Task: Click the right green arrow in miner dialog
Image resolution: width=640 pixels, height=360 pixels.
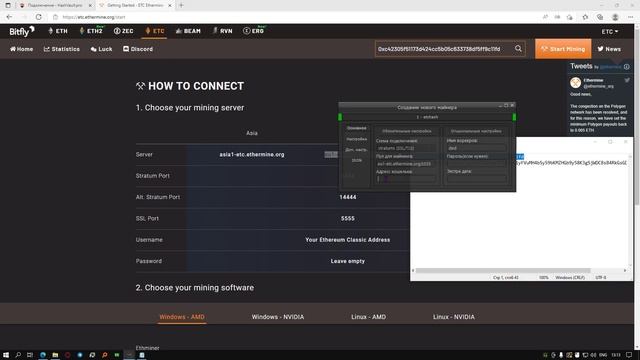Action: pos(514,117)
